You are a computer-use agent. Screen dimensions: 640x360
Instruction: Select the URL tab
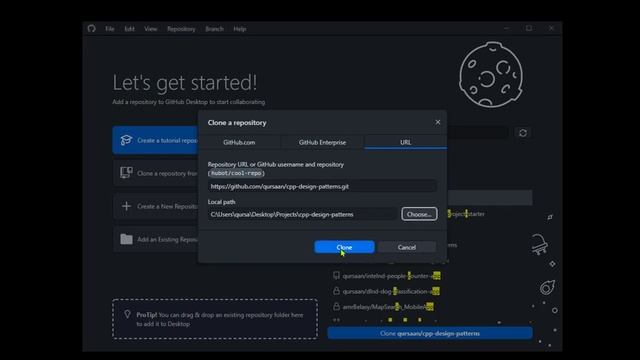pyautogui.click(x=405, y=142)
